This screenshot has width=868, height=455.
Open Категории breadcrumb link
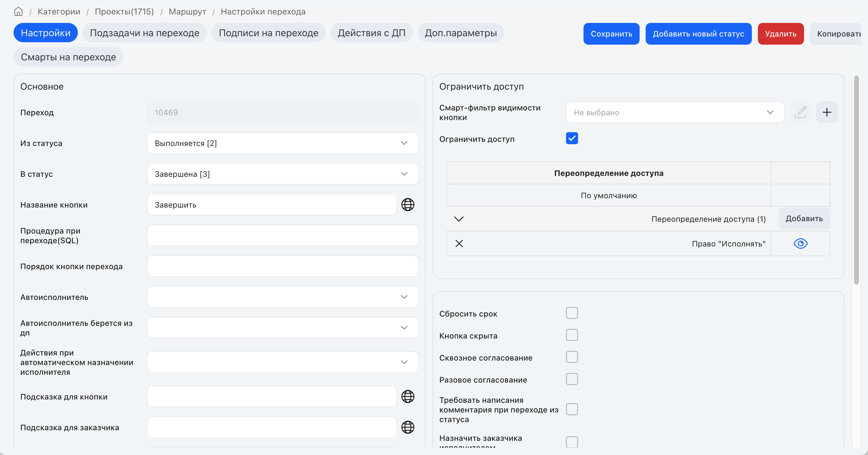tap(59, 11)
